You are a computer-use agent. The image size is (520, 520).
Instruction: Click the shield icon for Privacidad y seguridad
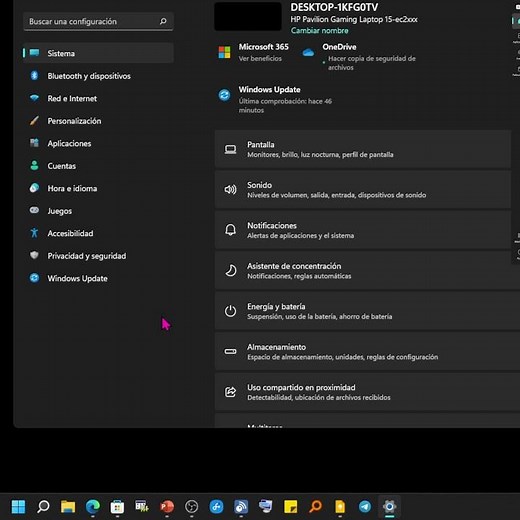pos(34,255)
